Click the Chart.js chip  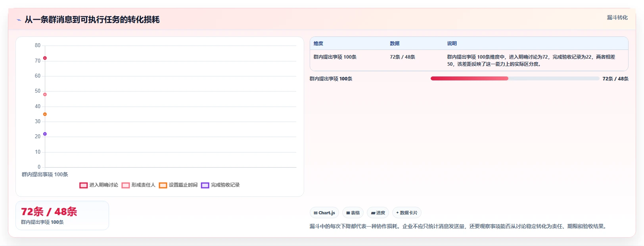click(x=324, y=213)
